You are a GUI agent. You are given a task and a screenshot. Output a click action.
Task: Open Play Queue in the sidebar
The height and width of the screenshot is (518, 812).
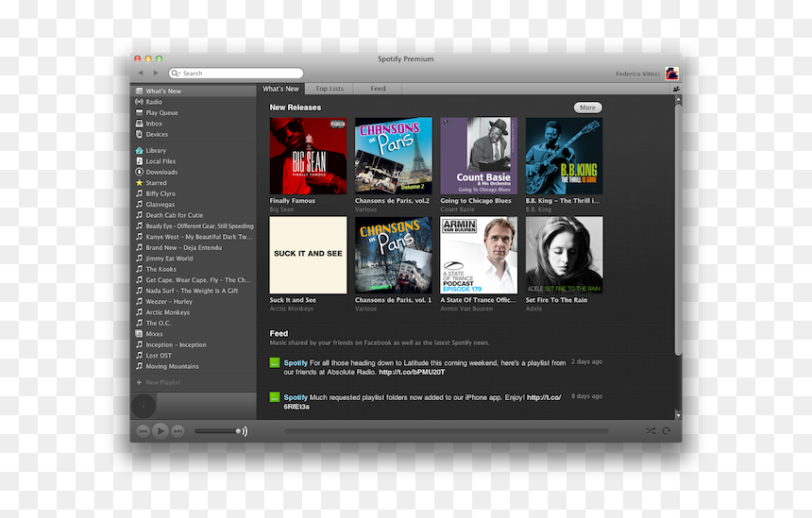pos(194,113)
